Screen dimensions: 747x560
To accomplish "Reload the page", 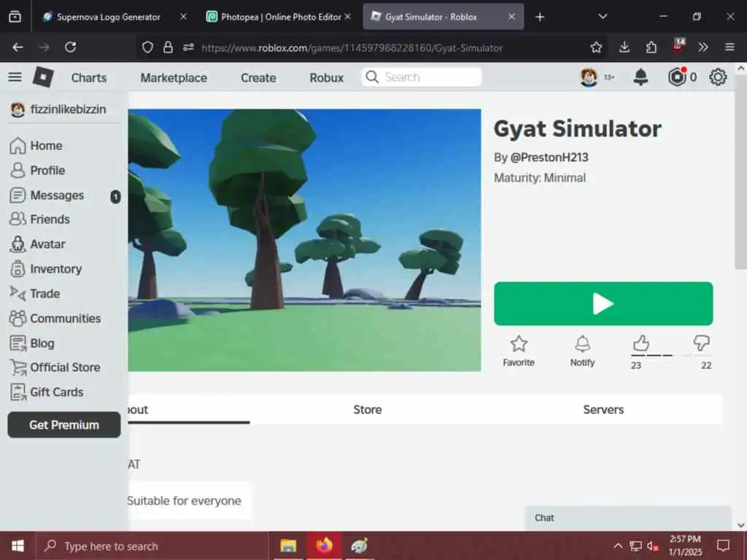I will (x=71, y=47).
